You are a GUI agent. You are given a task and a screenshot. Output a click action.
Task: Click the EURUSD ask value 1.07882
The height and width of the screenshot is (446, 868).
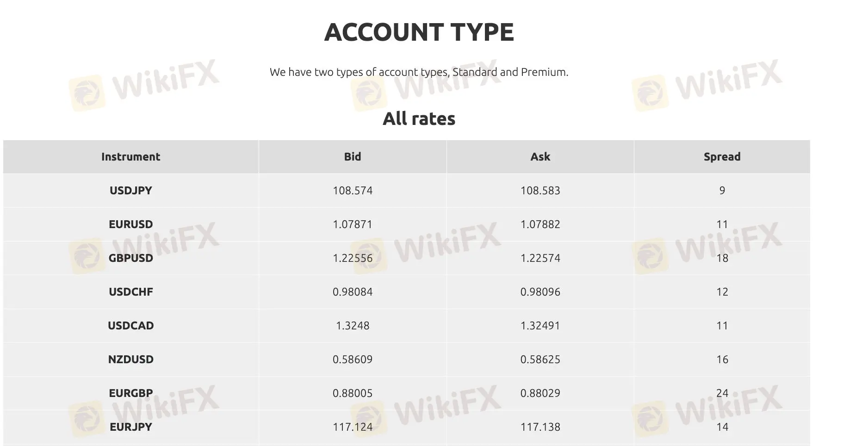tap(540, 224)
